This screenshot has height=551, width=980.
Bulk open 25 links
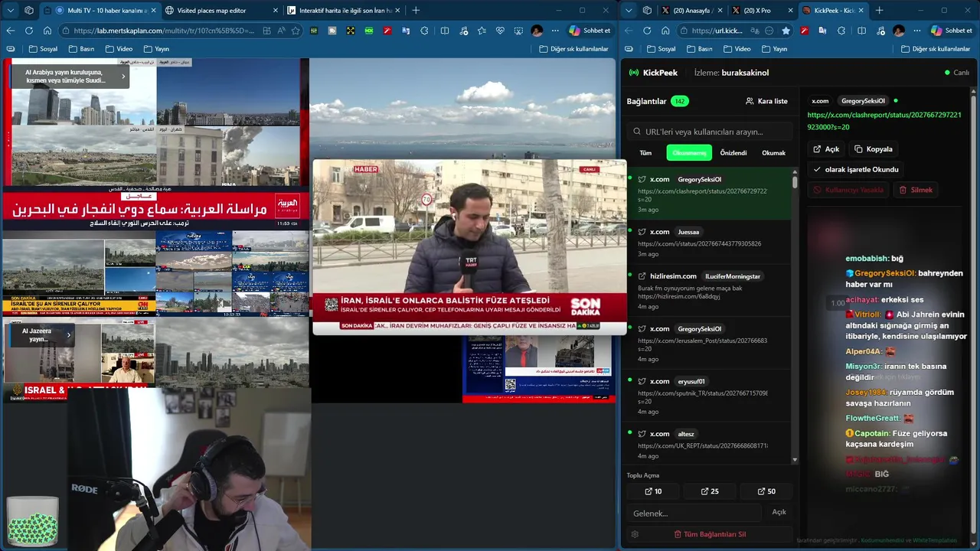[710, 491]
